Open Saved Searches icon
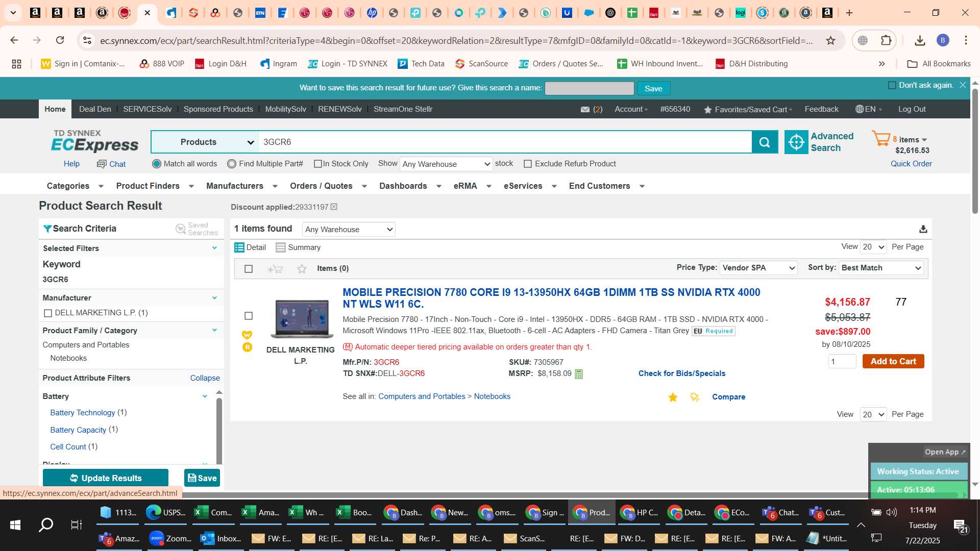 [x=181, y=229]
